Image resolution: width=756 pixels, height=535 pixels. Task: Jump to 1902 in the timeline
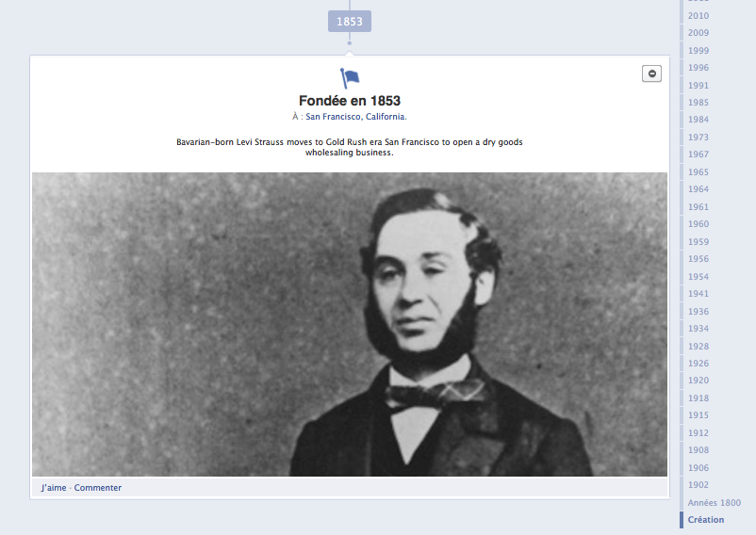click(698, 485)
